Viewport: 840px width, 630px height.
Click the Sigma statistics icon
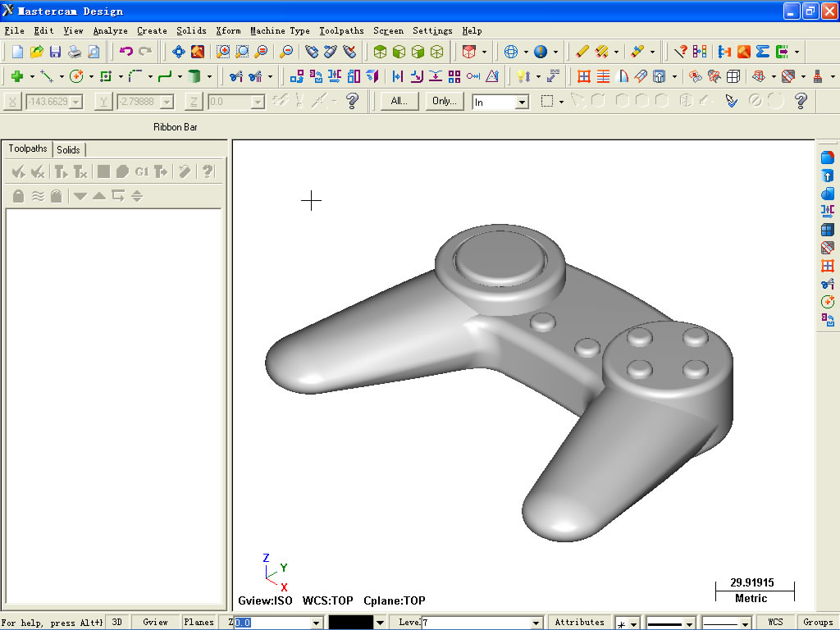click(x=762, y=52)
